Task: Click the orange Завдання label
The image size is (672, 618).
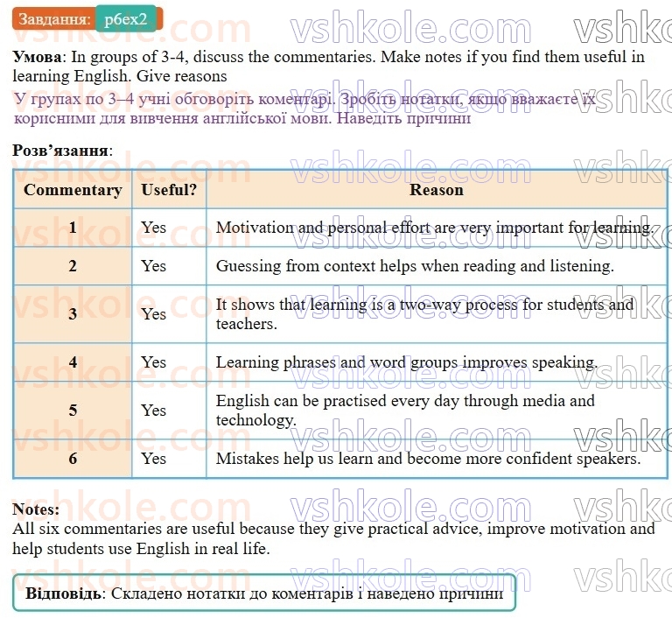Action: (x=54, y=19)
